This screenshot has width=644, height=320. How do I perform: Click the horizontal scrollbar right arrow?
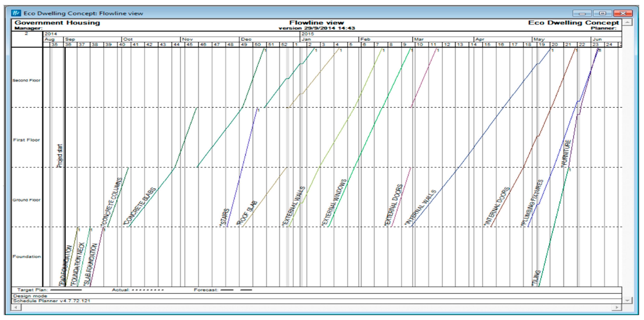pyautogui.click(x=617, y=307)
